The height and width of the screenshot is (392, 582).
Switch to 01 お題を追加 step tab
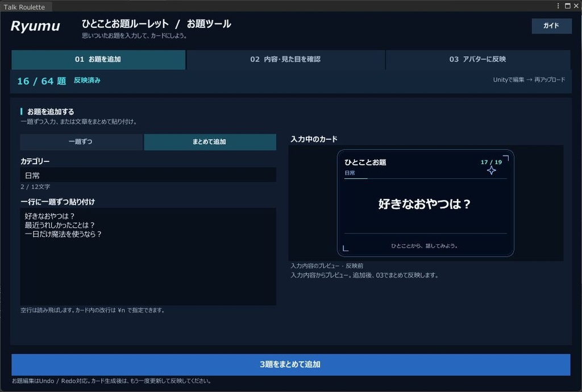tap(98, 59)
